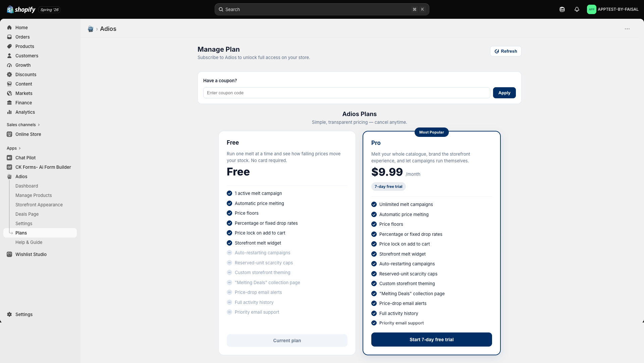Click the Most Popular badge
Viewport: 644px width, 363px height.
pos(432,132)
